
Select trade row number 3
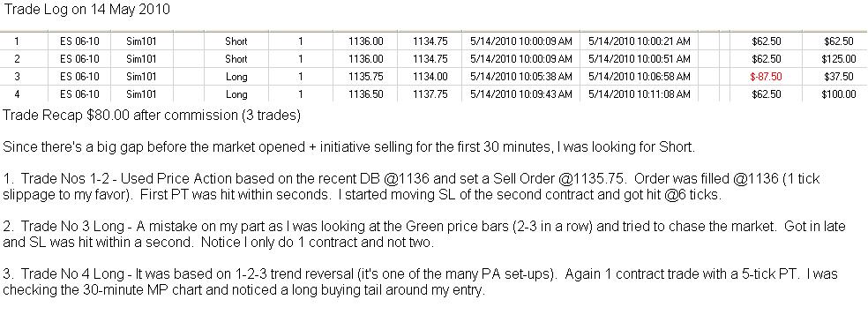click(x=434, y=77)
